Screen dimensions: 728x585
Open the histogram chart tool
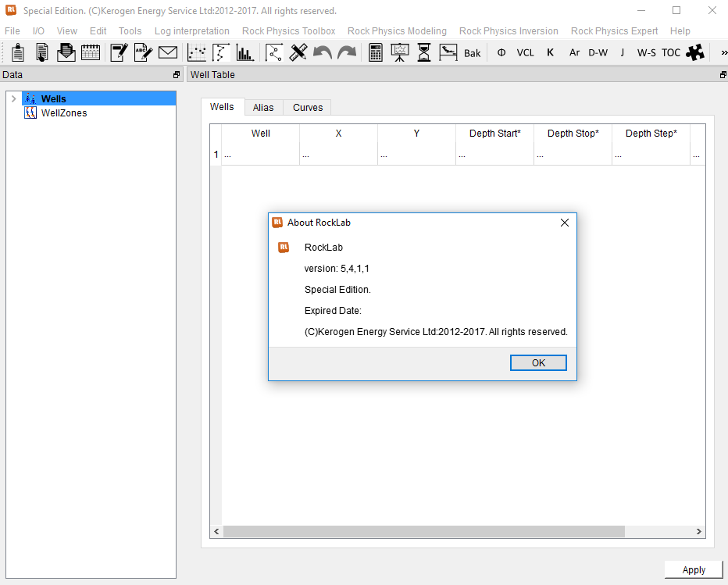click(x=245, y=52)
